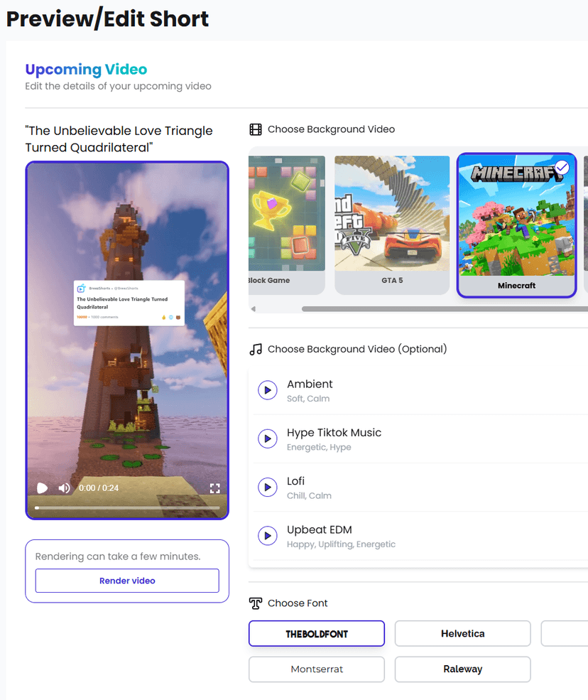Select the Ambient track row
Screen dimensions: 588x700
(x=420, y=390)
